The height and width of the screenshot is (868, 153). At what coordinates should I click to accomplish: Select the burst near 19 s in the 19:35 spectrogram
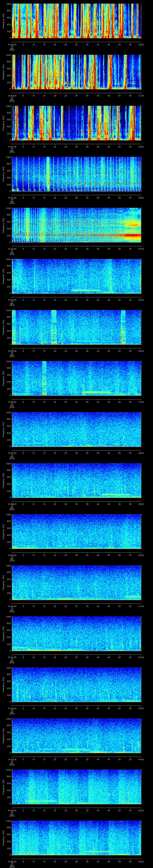[54, 327]
